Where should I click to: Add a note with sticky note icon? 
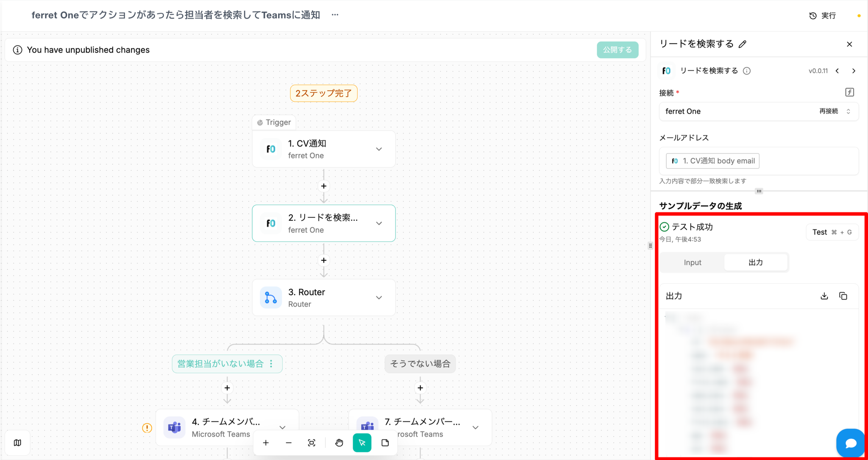[x=385, y=443]
